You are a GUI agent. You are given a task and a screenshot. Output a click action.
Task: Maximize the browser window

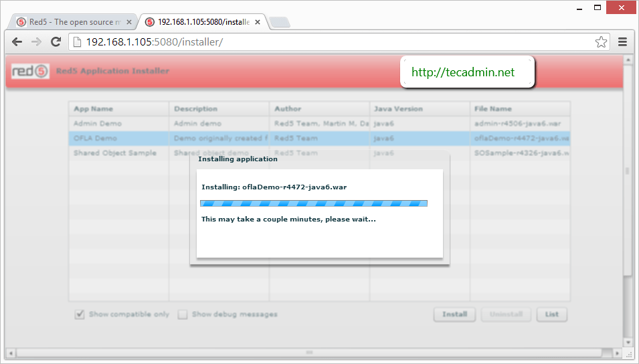coord(598,8)
